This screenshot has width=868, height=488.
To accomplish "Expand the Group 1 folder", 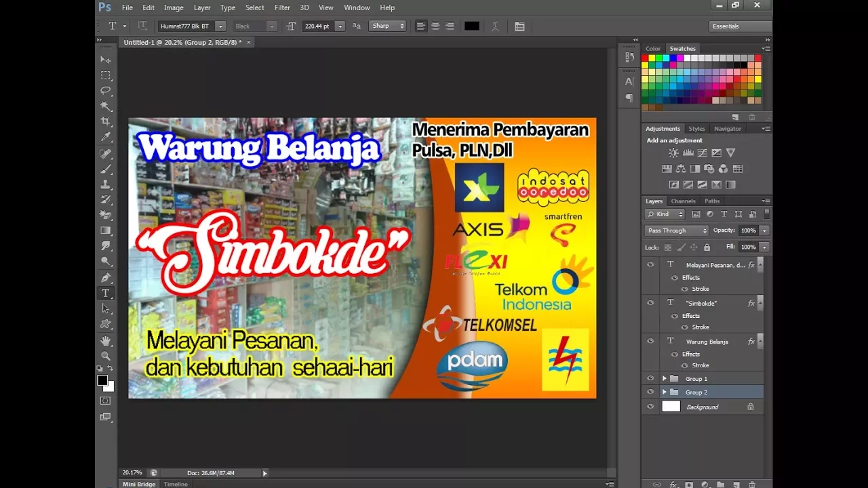I will [665, 378].
